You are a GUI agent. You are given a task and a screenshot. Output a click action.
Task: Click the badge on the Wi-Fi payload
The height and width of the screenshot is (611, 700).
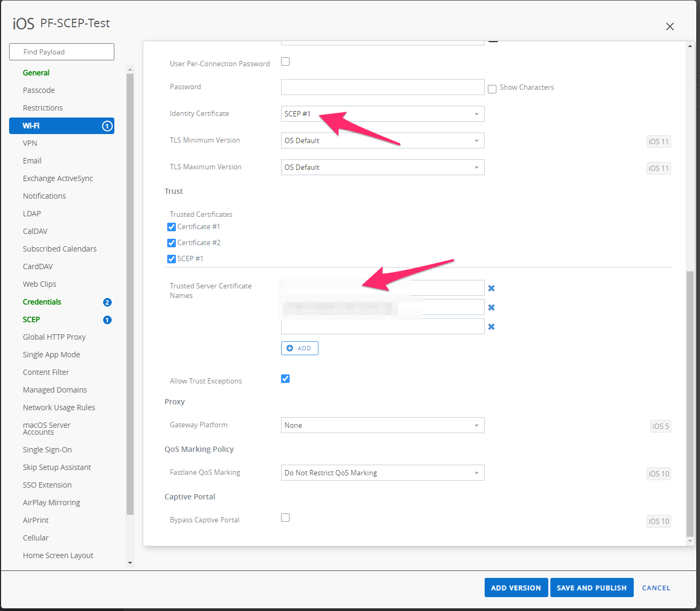[107, 126]
